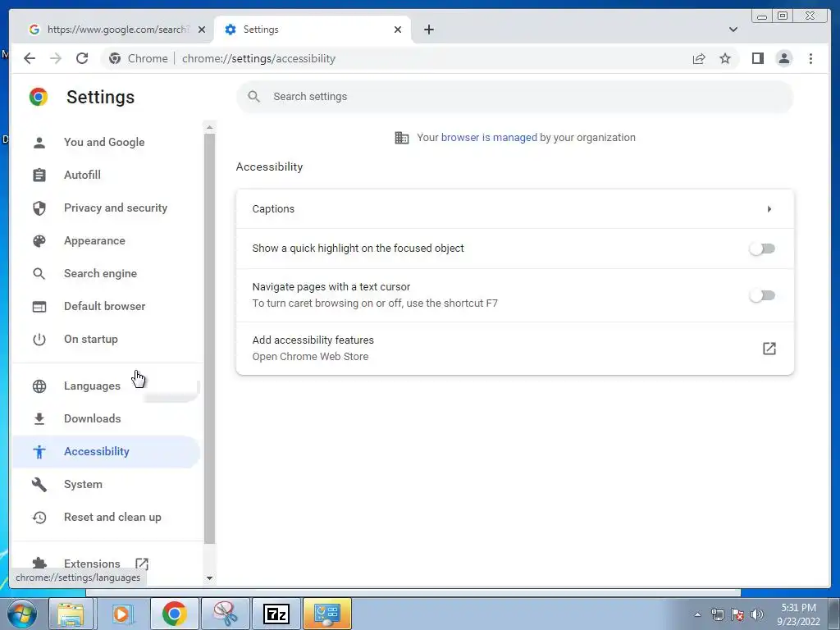Screen dimensions: 840x630
Task: Open the 'browser is managed' link
Action: tap(489, 138)
